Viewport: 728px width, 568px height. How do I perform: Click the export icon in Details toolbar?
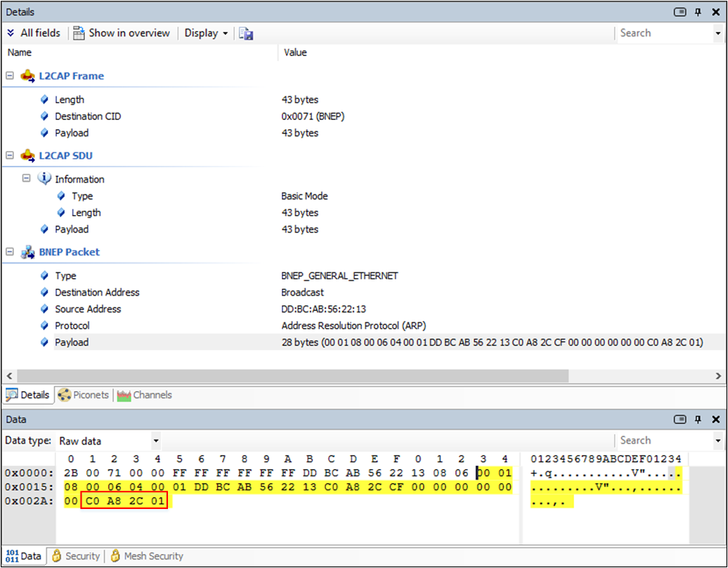click(x=246, y=33)
